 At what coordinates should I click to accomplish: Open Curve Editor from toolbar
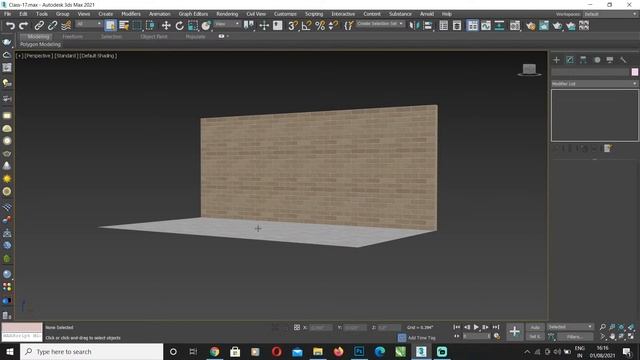click(x=486, y=26)
